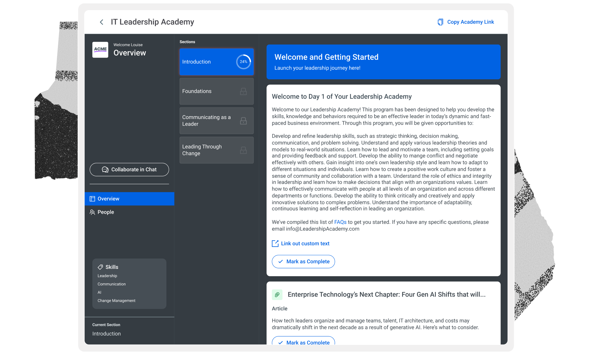The height and width of the screenshot is (364, 592).
Task: Select People in the sidebar
Action: (129, 212)
